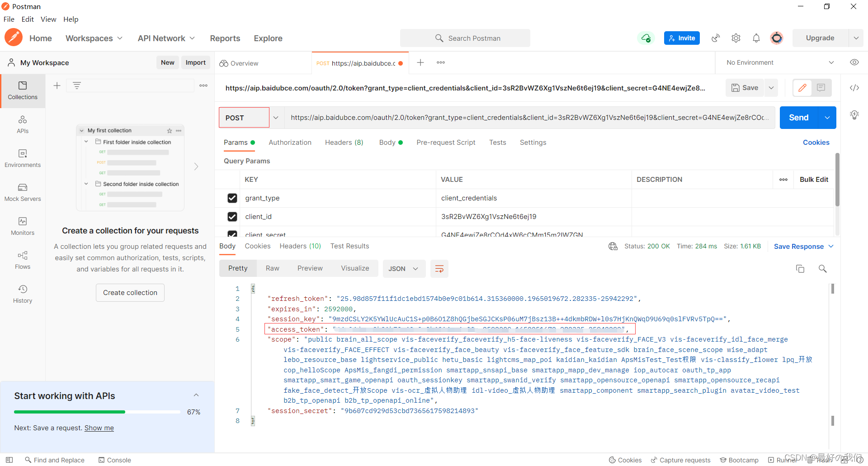Click the capture requests satellite icon in header
The width and height of the screenshot is (868, 466).
coord(716,38)
